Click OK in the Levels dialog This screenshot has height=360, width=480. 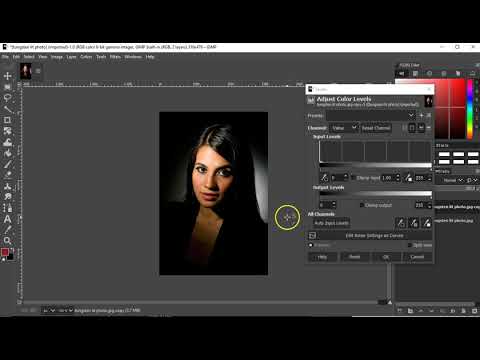pyautogui.click(x=386, y=257)
